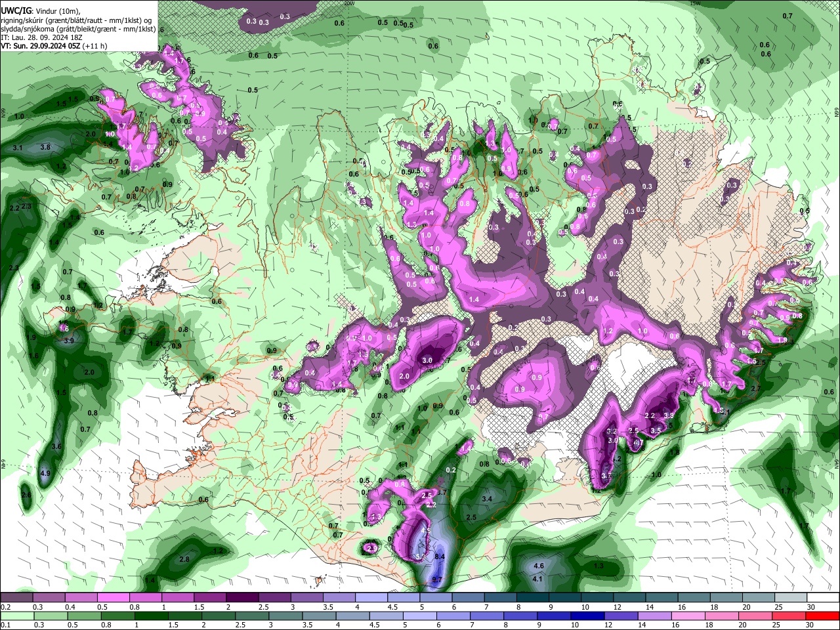
Task: Click the bold "UWC/IG" title text
Action: tap(15, 10)
